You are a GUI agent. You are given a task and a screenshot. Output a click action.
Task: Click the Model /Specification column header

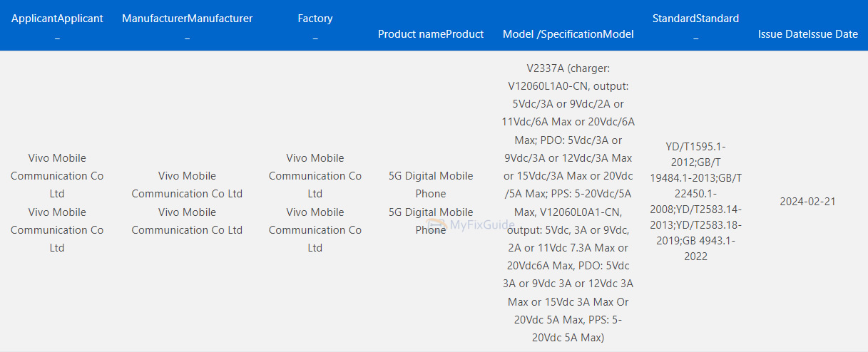[568, 34]
